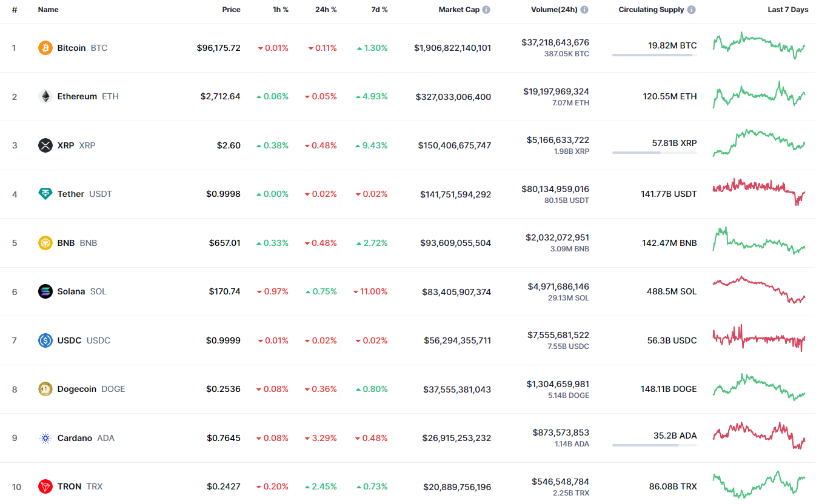Click the Ethereum diamond logo icon
Viewport: 819px width, 504px height.
click(x=45, y=96)
